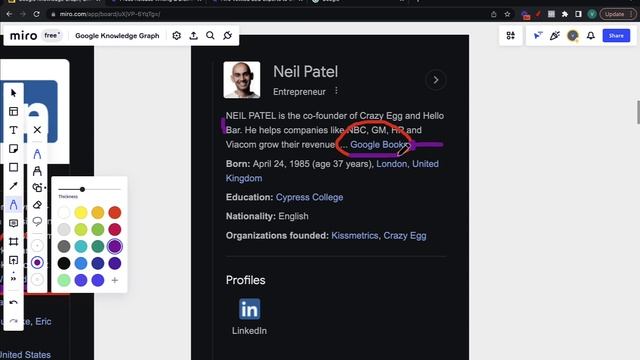The image size is (640, 360).
Task: Click the user avatar in Miro toolbar
Action: tap(573, 36)
